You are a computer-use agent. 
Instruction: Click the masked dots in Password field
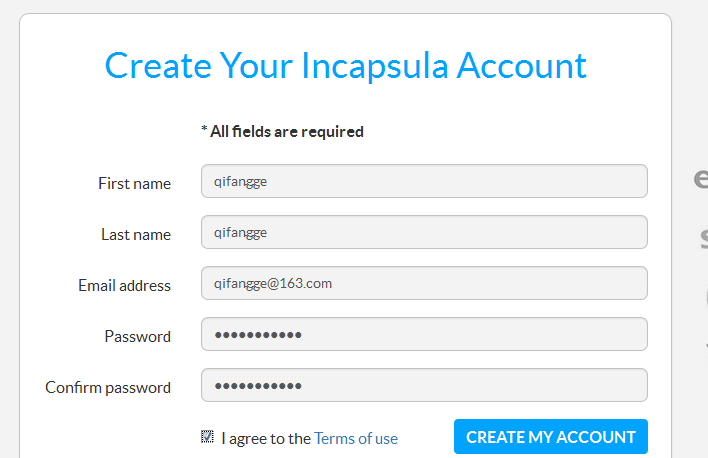pos(258,335)
